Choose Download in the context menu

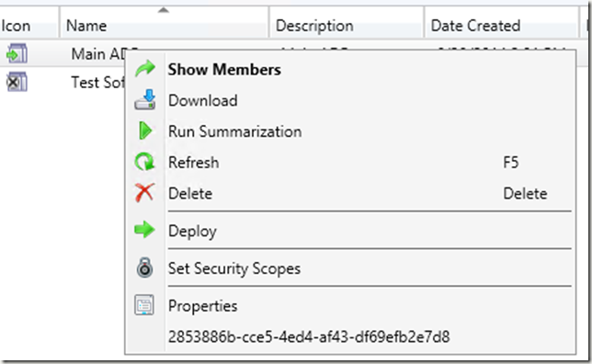point(203,100)
